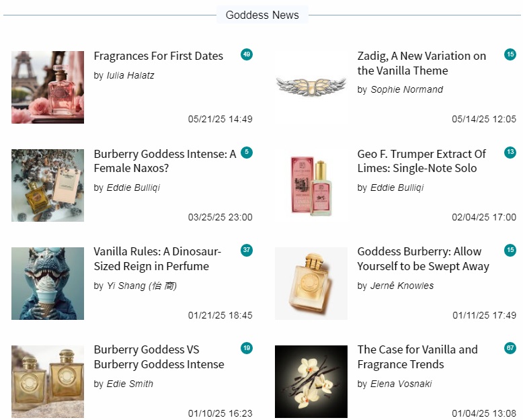Open the Fragrances For First Dates article
The height and width of the screenshot is (420, 523).
pos(159,56)
